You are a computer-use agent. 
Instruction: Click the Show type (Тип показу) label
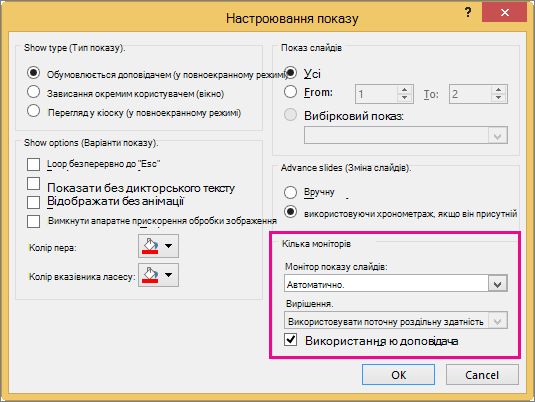(74, 48)
